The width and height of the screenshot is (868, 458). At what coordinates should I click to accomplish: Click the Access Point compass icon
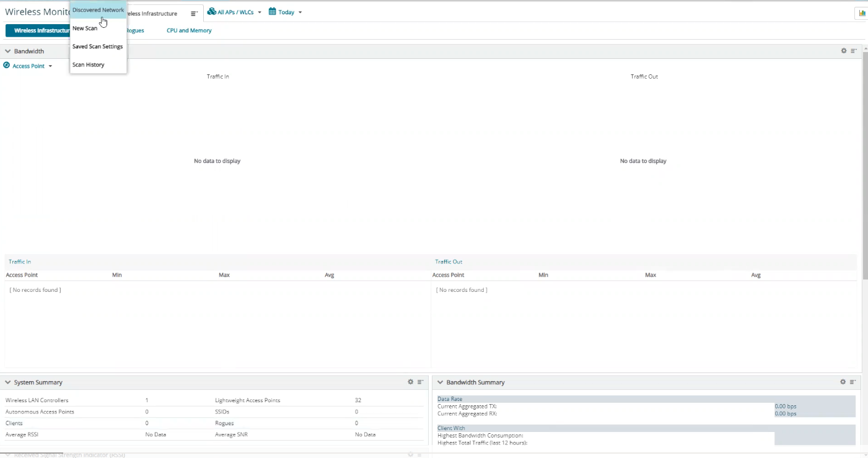[x=7, y=66]
